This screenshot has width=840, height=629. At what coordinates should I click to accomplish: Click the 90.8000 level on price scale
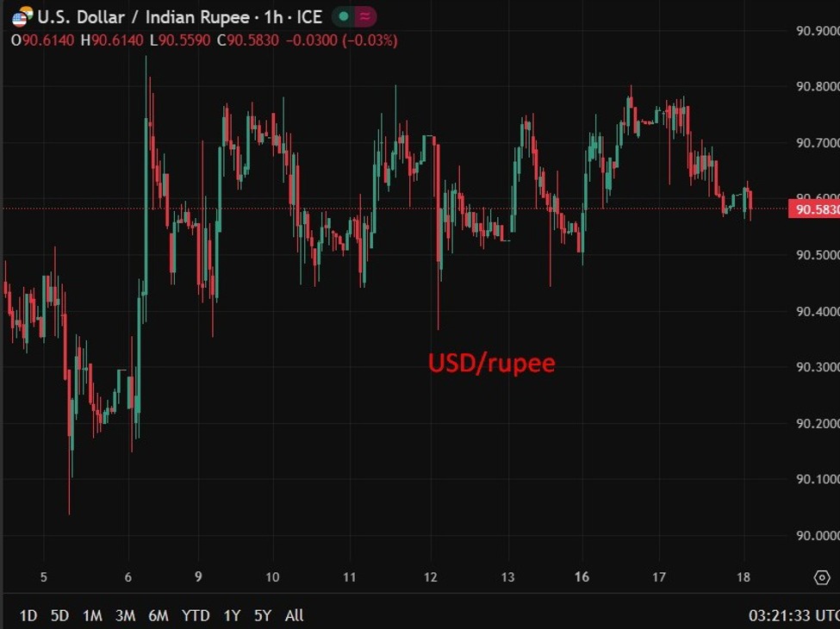click(815, 87)
